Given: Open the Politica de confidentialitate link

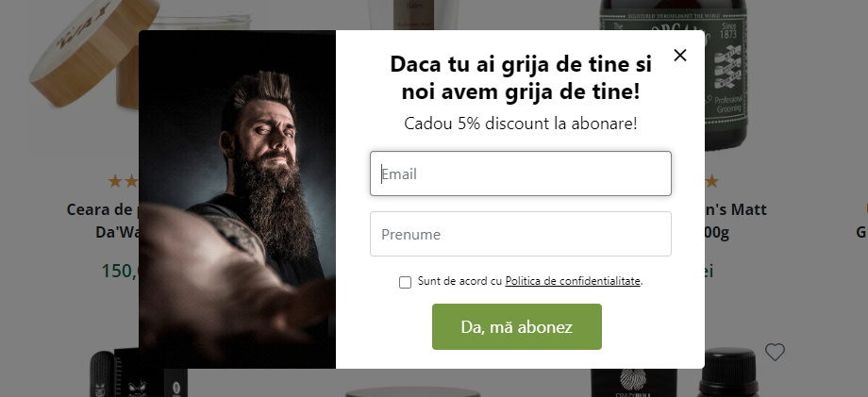Looking at the screenshot, I should [x=573, y=281].
